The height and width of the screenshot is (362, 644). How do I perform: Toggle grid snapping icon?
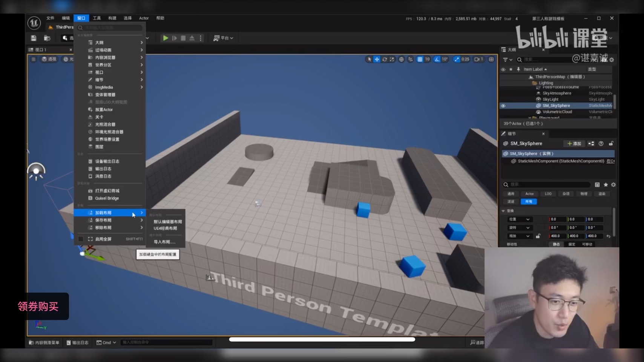(x=420, y=59)
